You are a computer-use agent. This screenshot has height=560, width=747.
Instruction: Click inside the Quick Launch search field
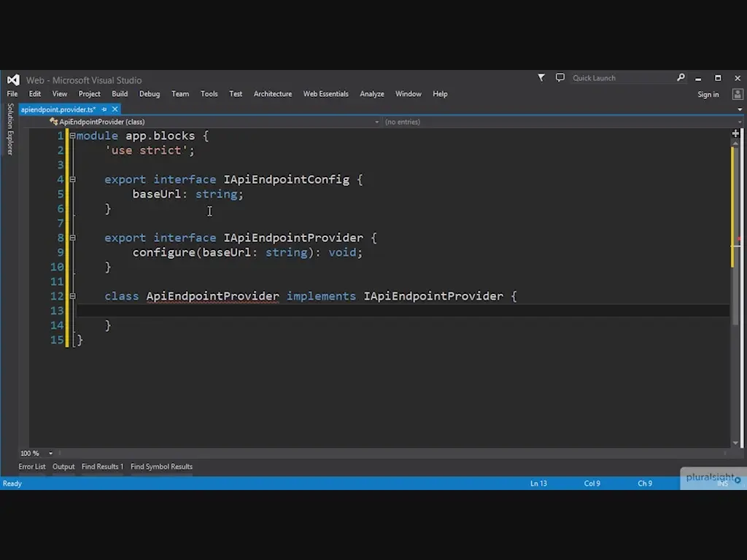(620, 78)
